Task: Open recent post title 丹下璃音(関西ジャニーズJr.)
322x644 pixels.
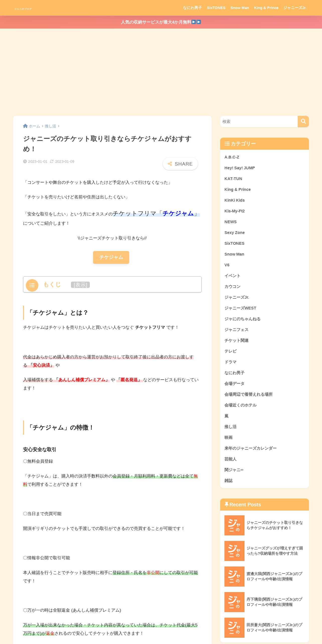Action: pyautogui.click(x=274, y=602)
